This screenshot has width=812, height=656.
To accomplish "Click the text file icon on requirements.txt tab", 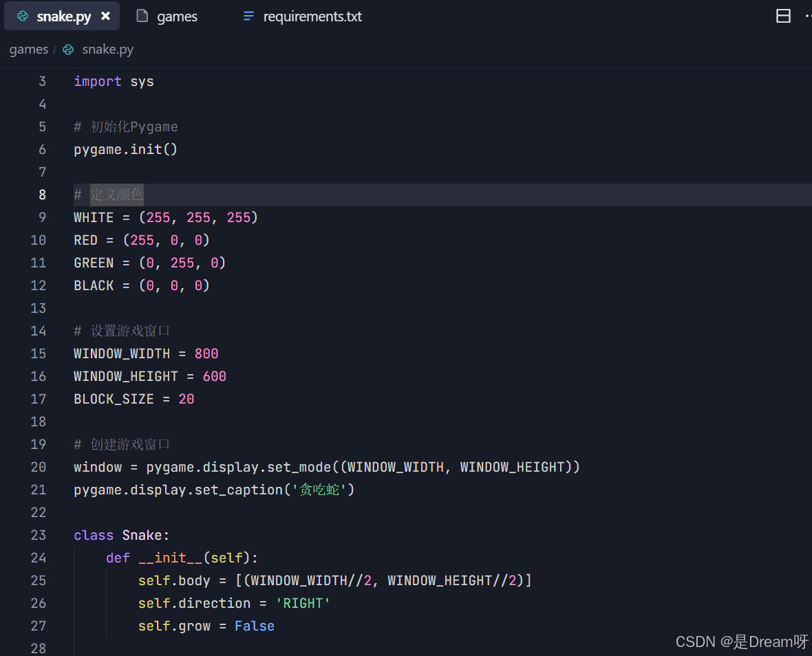I will pyautogui.click(x=248, y=16).
